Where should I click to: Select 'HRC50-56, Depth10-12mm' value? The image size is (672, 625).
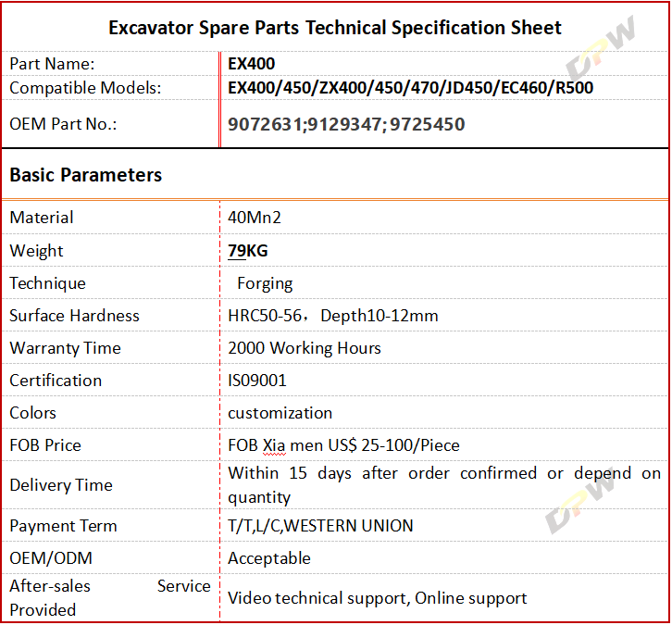[333, 316]
